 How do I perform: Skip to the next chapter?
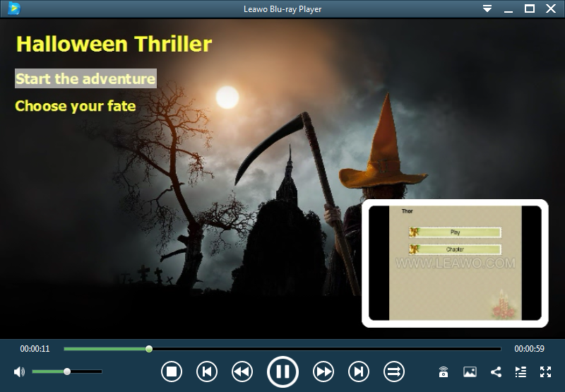(x=359, y=372)
